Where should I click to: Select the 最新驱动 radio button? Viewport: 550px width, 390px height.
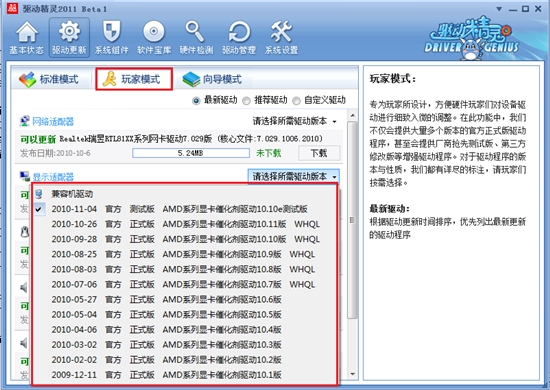point(196,101)
